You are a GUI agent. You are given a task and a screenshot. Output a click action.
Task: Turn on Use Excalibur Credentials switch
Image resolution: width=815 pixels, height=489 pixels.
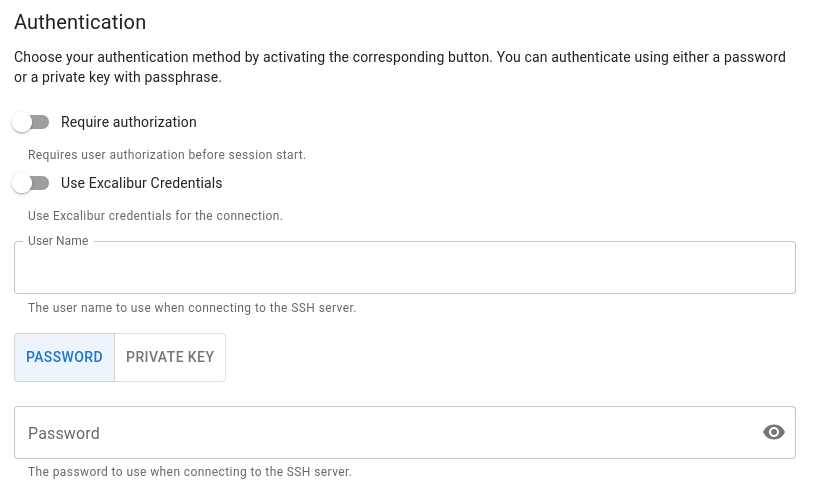click(31, 183)
